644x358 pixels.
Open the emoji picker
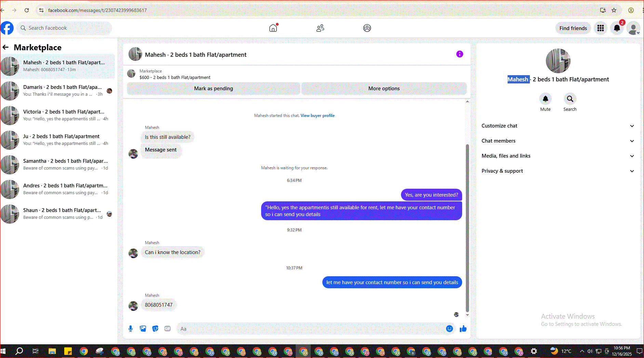click(x=450, y=329)
